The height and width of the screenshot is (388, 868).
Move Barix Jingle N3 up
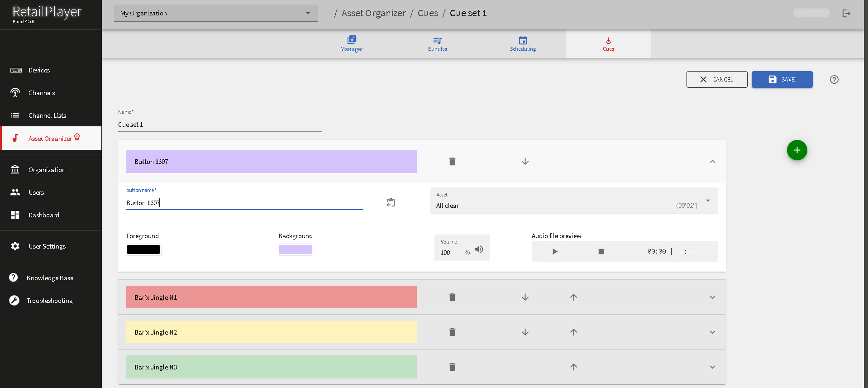(x=573, y=367)
